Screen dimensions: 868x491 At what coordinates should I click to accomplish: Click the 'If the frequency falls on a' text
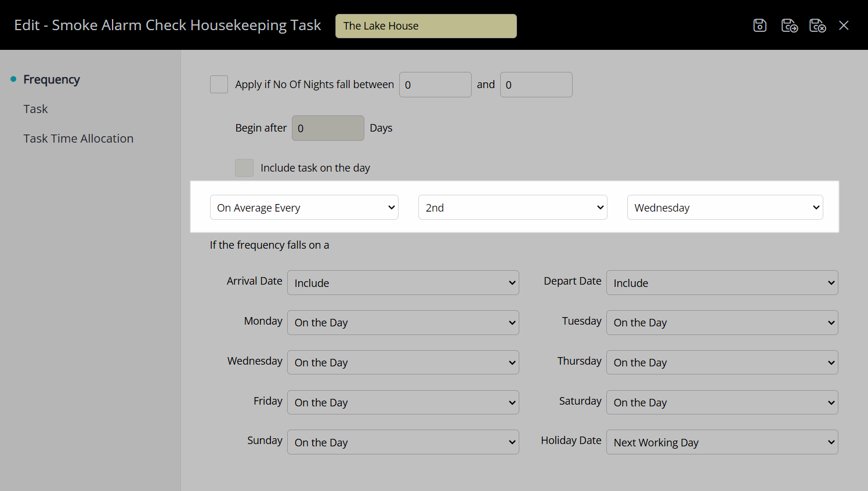269,245
